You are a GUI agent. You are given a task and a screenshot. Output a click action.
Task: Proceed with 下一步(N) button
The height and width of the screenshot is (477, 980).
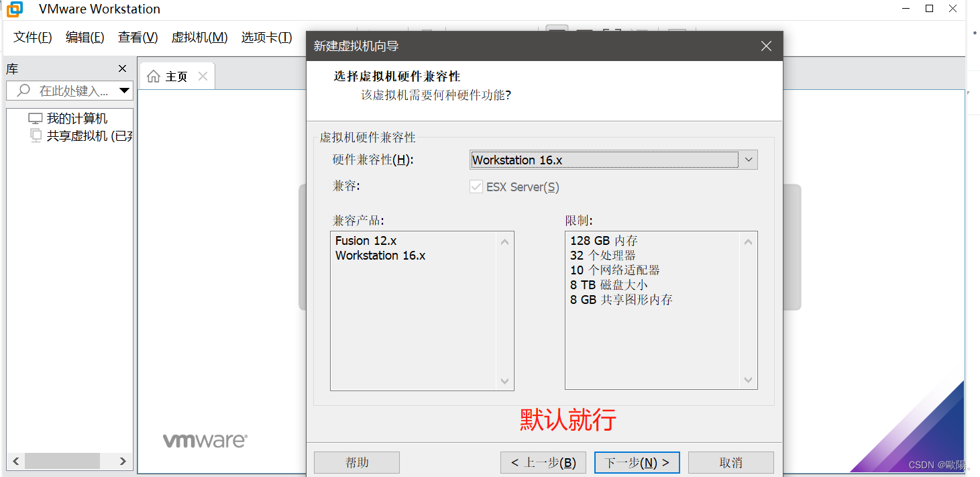637,463
